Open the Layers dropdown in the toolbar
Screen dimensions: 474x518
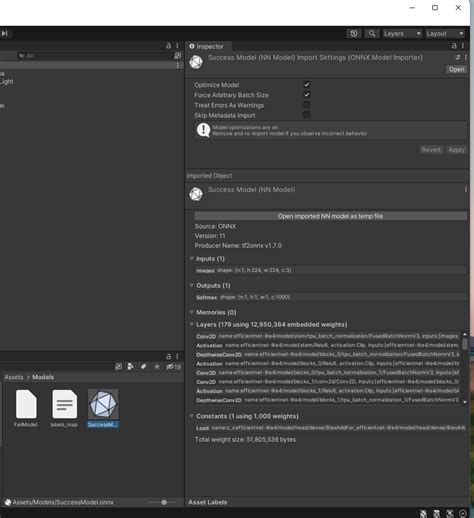402,34
